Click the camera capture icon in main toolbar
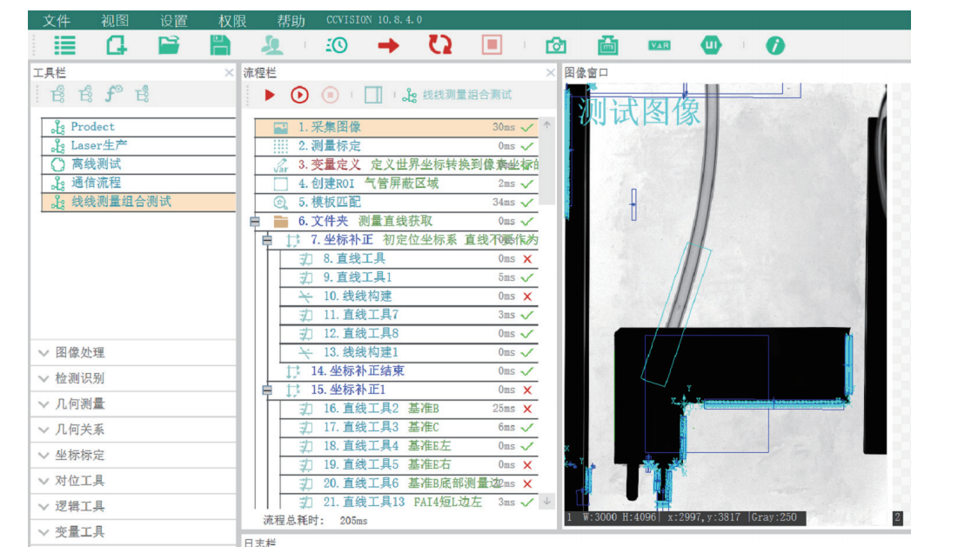 (x=555, y=45)
